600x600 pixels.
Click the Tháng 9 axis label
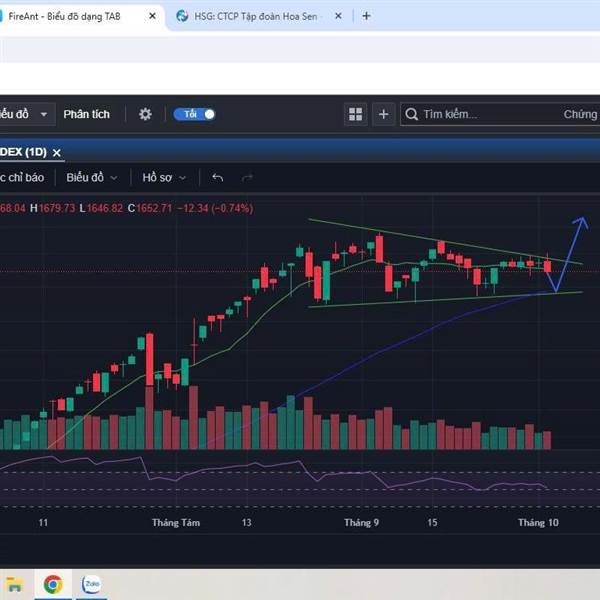(x=361, y=523)
